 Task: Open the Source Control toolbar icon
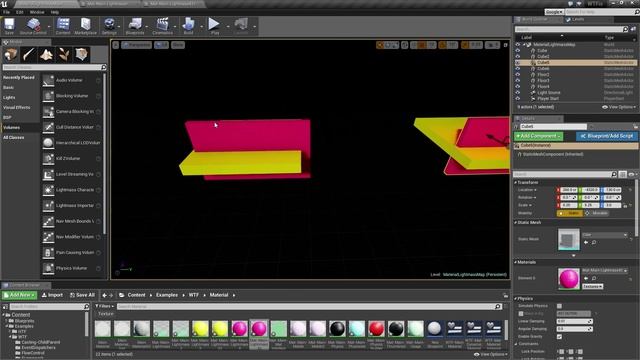33,26
